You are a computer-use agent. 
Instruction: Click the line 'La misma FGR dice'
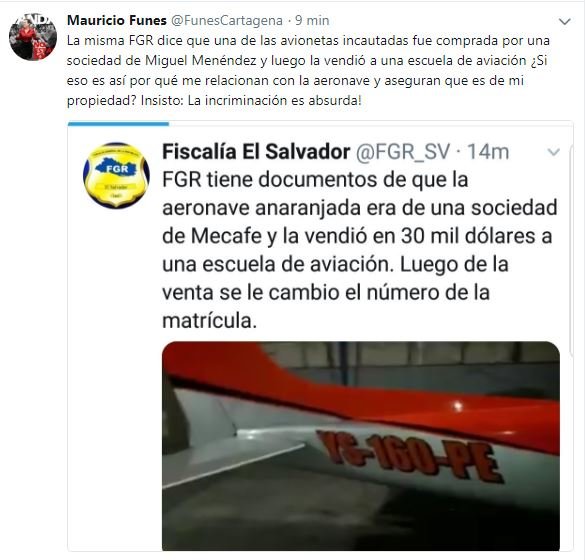tap(308, 40)
